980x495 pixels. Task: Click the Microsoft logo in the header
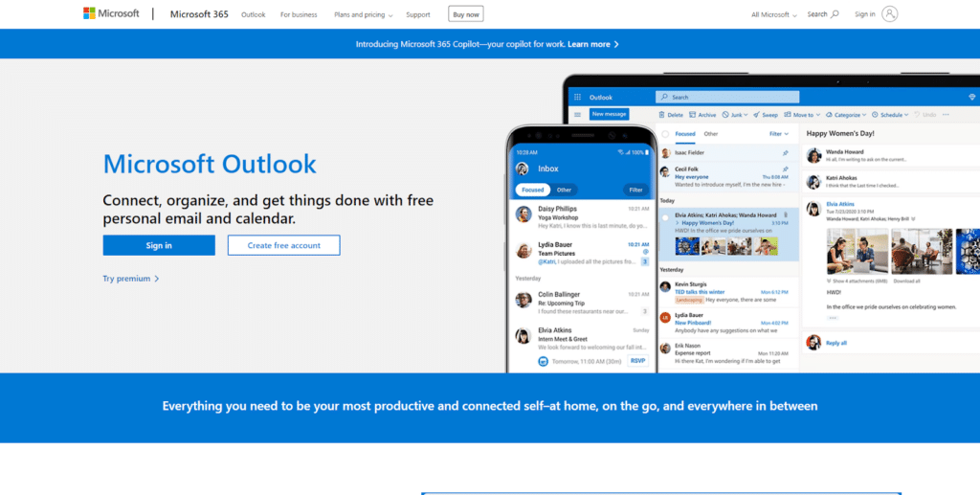(x=111, y=14)
